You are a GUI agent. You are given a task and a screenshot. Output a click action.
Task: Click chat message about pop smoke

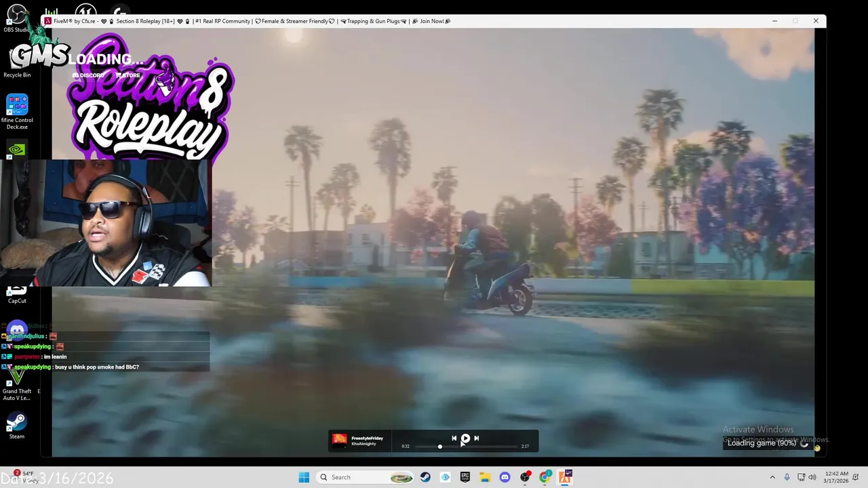97,367
